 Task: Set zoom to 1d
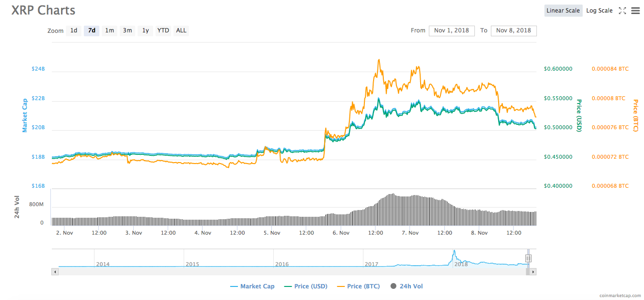point(74,30)
